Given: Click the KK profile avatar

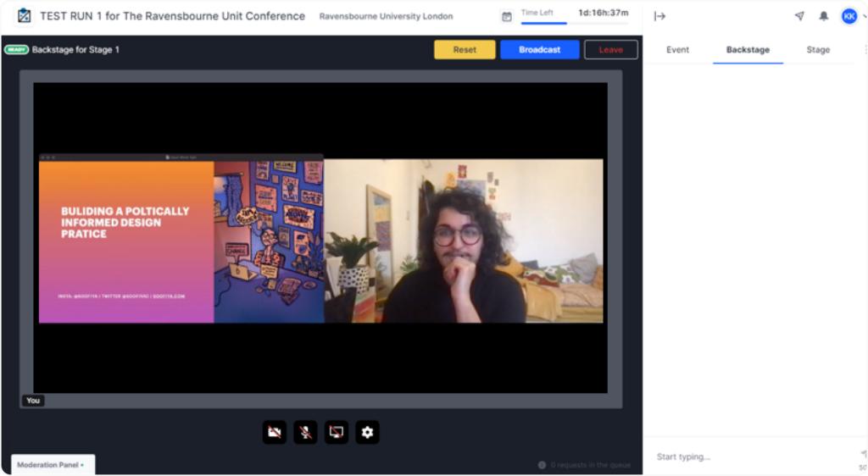Looking at the screenshot, I should pyautogui.click(x=849, y=16).
